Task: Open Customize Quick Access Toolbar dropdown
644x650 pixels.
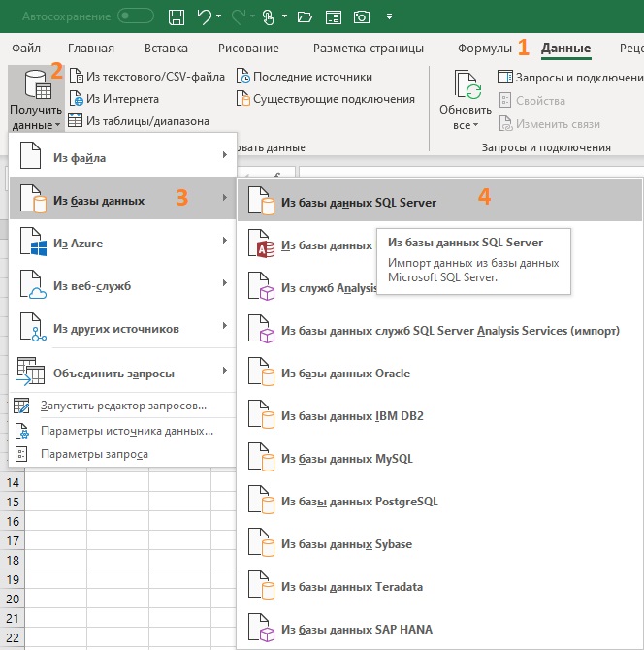Action: tap(389, 16)
